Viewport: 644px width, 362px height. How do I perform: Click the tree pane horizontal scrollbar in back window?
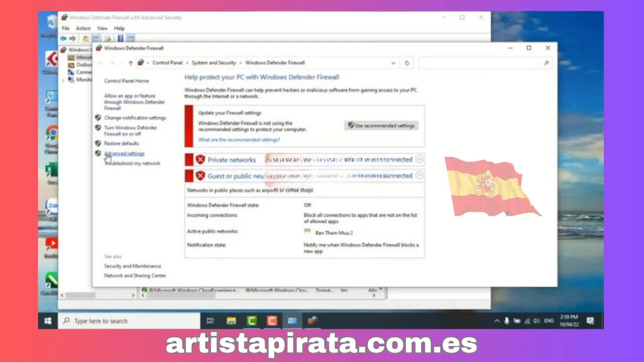tap(98, 295)
